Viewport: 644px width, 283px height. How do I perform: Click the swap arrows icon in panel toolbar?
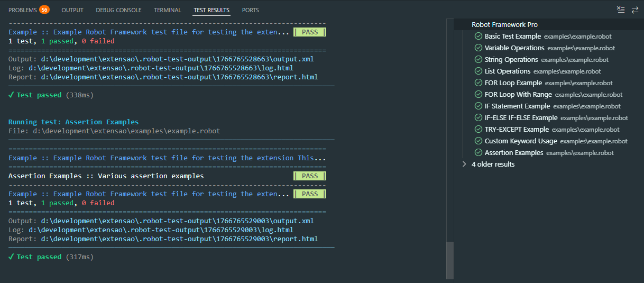pos(635,10)
